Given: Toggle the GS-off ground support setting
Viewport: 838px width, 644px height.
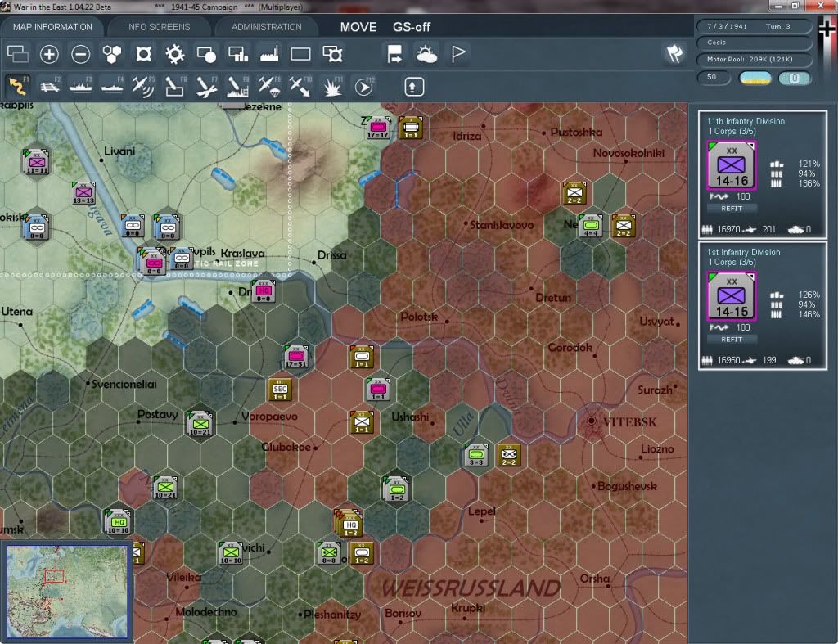Looking at the screenshot, I should pyautogui.click(x=412, y=27).
